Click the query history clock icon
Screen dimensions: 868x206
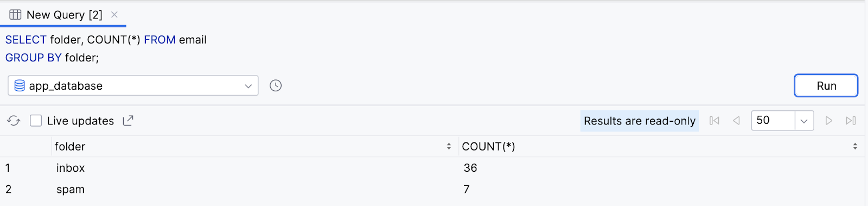click(x=276, y=86)
